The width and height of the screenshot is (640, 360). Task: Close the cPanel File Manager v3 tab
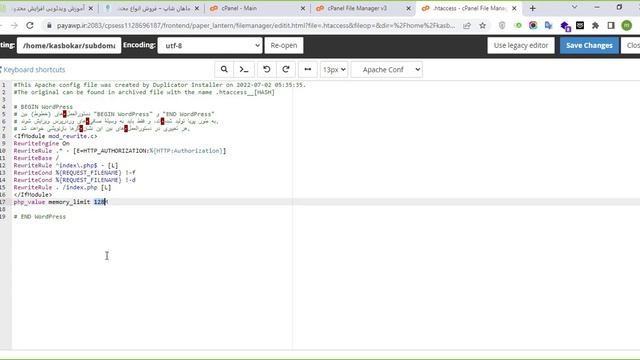click(409, 8)
